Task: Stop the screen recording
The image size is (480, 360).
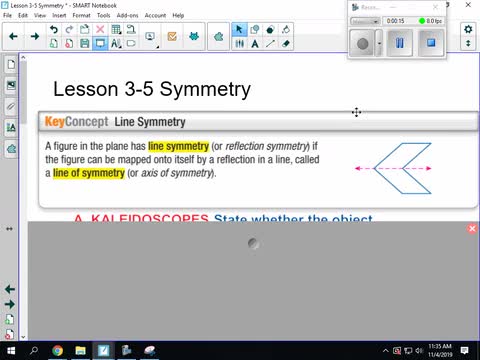Action: [x=431, y=43]
